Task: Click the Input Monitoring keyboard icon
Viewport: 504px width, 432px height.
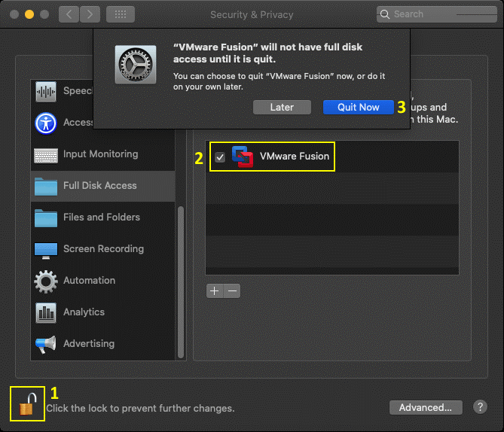Action: (46, 154)
